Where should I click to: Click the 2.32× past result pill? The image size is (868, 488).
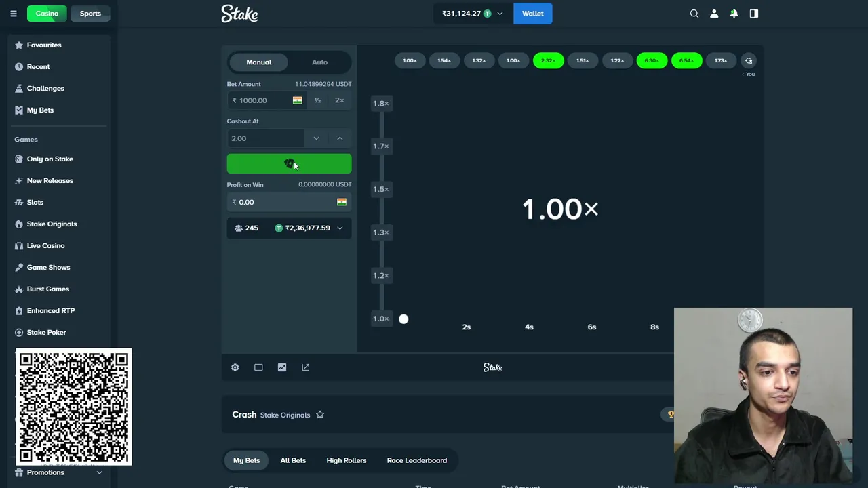coord(548,60)
